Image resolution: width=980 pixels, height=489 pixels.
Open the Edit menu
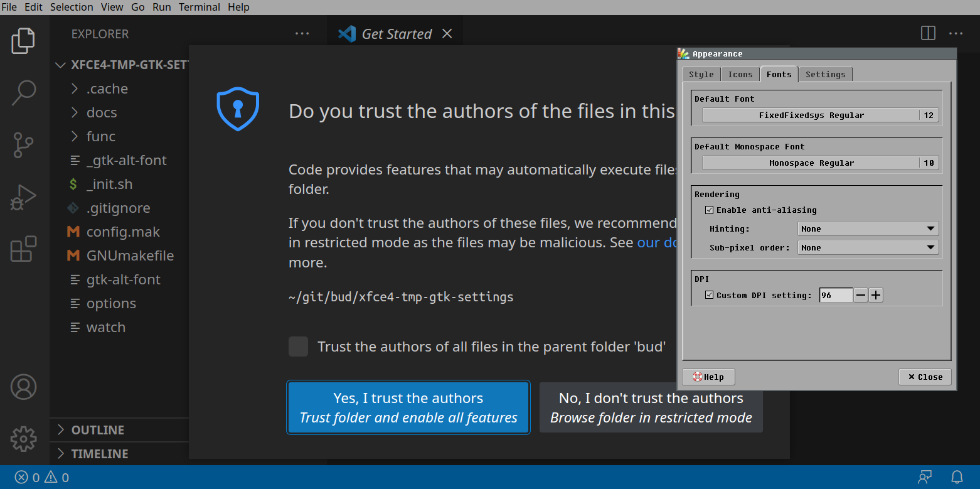(x=34, y=7)
